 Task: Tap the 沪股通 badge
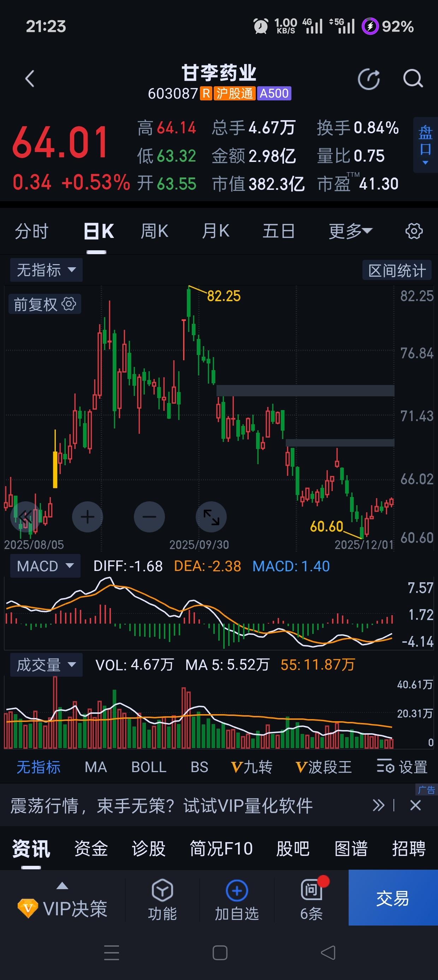point(234,93)
